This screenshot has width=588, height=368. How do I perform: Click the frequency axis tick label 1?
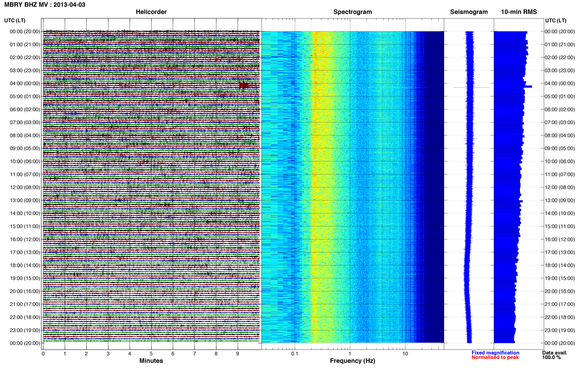tap(350, 354)
